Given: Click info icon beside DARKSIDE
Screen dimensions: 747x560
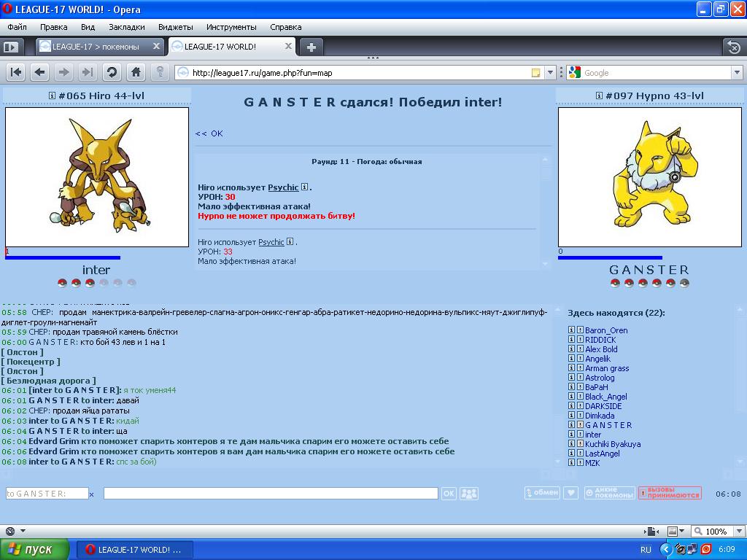Looking at the screenshot, I should [572, 406].
